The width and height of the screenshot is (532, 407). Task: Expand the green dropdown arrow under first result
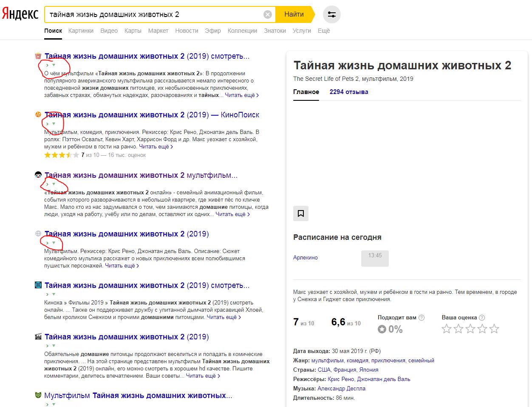[54, 65]
